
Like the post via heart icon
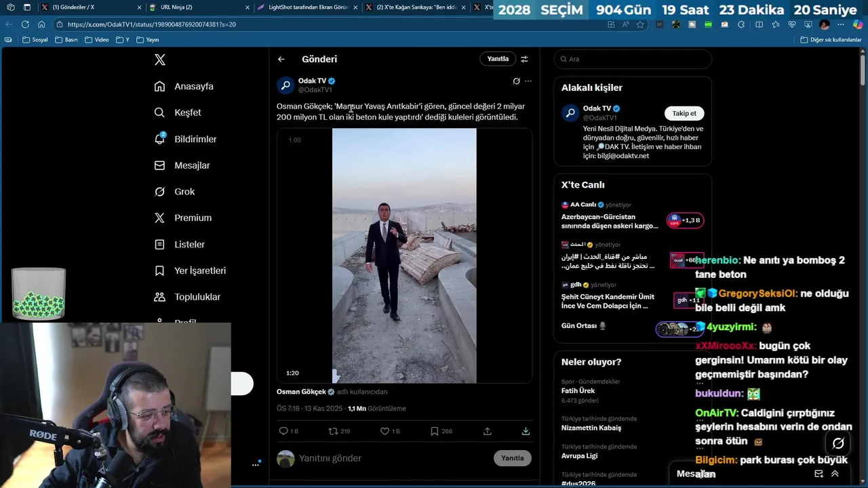point(390,431)
